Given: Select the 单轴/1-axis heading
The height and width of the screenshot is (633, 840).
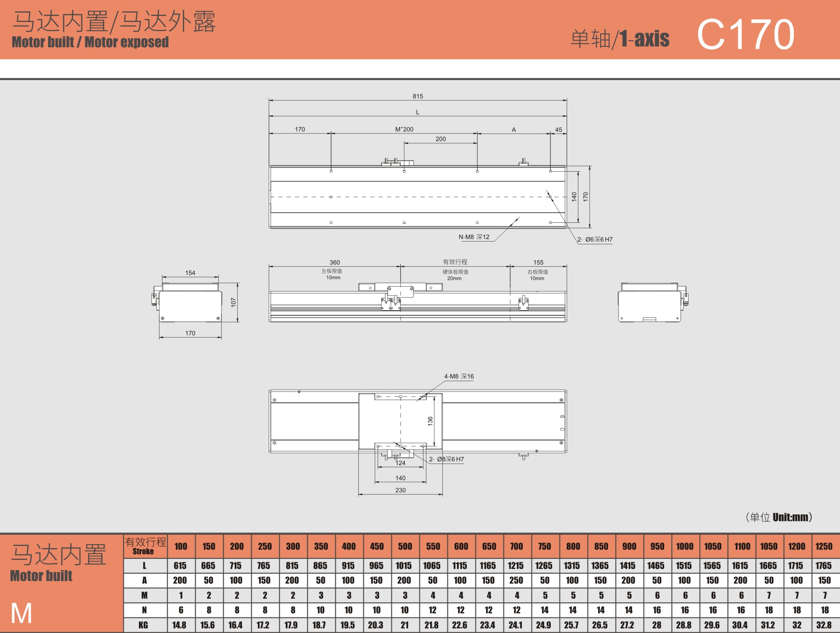Looking at the screenshot, I should pyautogui.click(x=620, y=39).
